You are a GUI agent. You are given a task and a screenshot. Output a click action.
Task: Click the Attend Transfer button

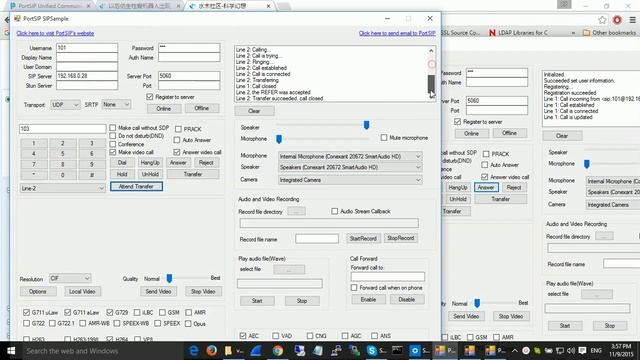(136, 187)
